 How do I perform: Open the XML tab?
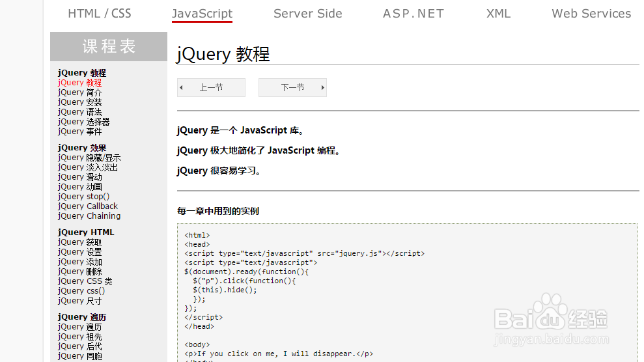click(498, 14)
